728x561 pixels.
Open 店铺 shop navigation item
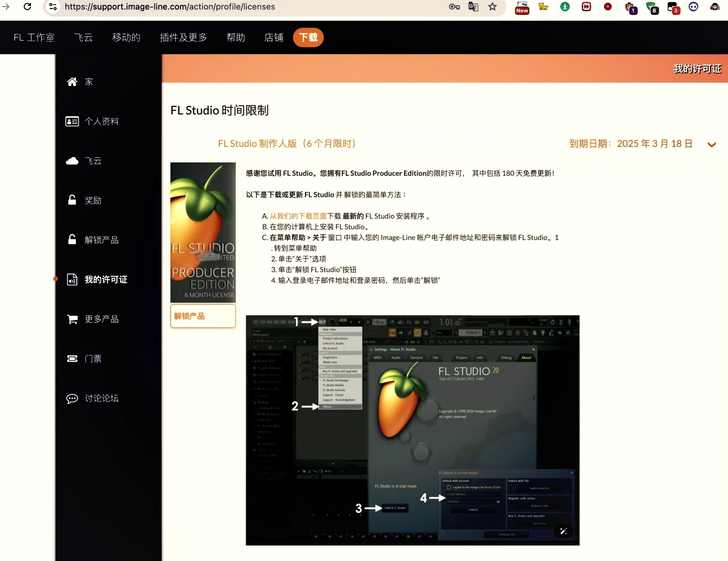point(273,37)
